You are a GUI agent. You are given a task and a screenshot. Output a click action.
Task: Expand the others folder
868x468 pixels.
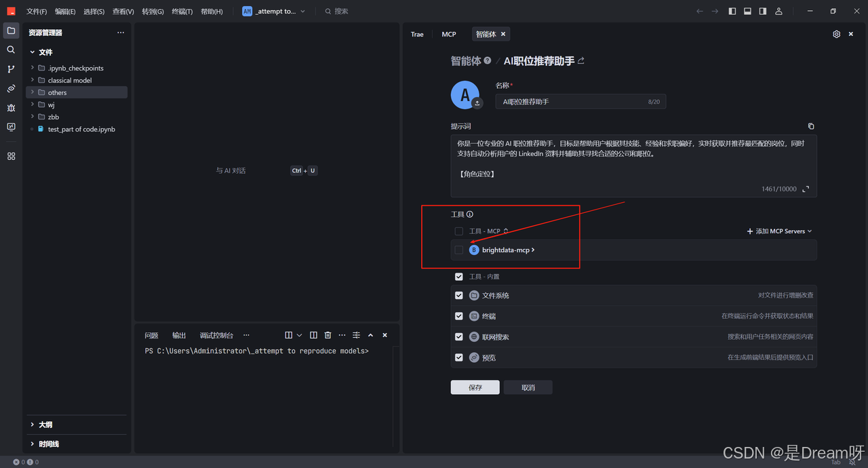77,92
